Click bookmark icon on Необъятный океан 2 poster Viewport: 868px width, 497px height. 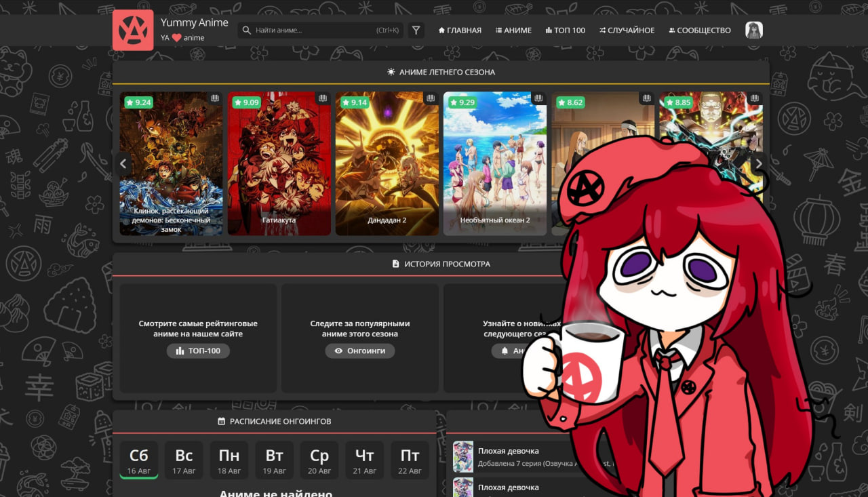[538, 99]
